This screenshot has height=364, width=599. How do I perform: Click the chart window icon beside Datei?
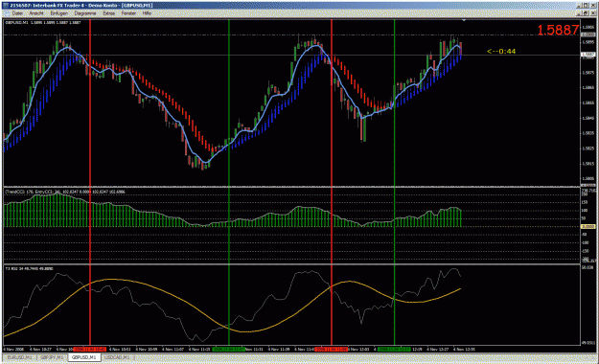point(7,13)
